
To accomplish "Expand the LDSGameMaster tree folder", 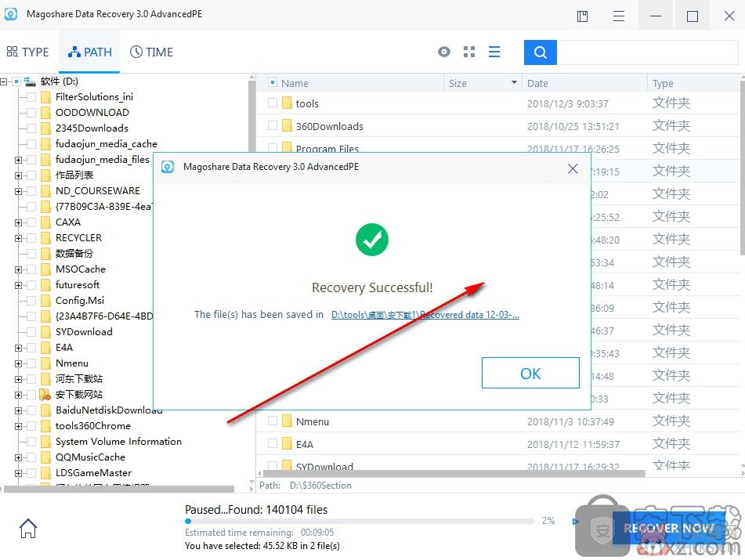I will click(x=18, y=474).
